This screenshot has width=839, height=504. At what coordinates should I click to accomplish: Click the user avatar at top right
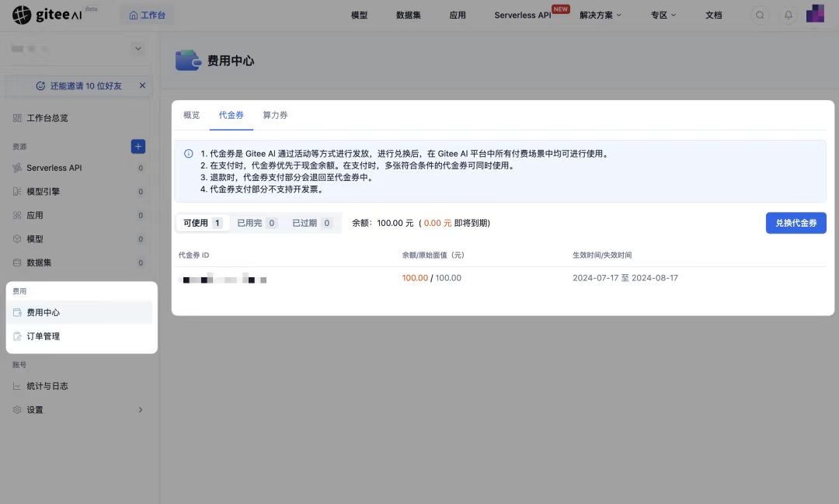pos(815,13)
